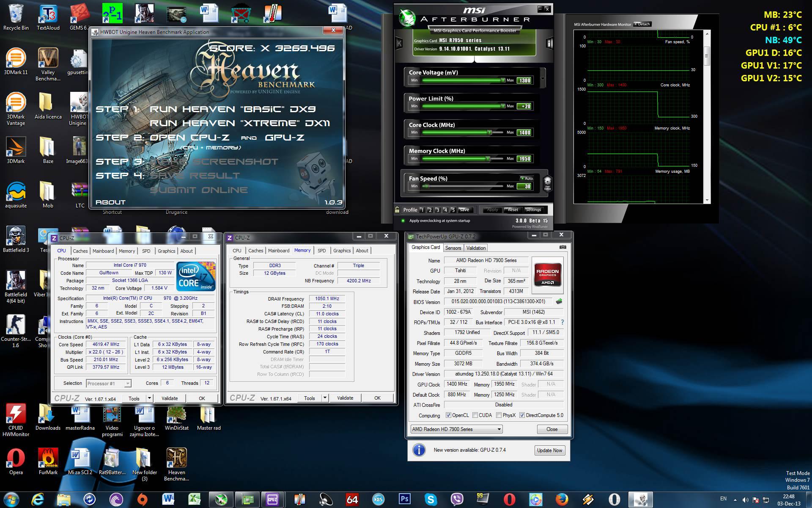Open the Caches tab in the left CPU-Z window
Screen dimensions: 812x508
click(80, 251)
